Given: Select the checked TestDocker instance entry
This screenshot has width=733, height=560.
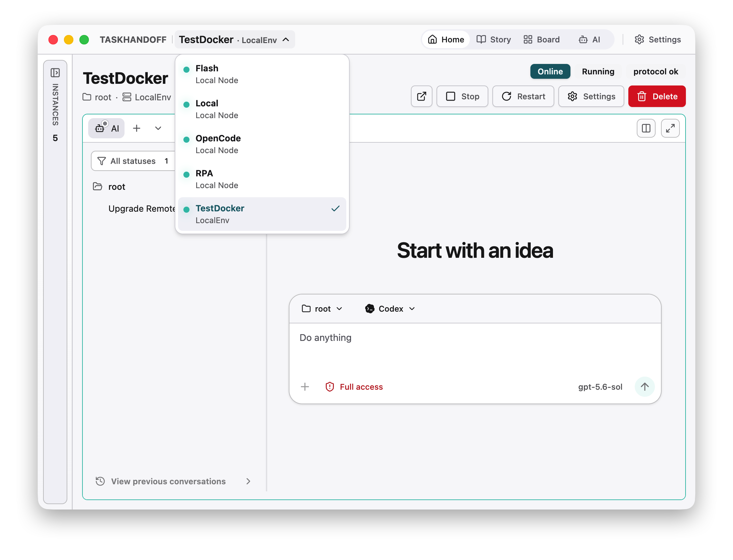Looking at the screenshot, I should coord(262,214).
